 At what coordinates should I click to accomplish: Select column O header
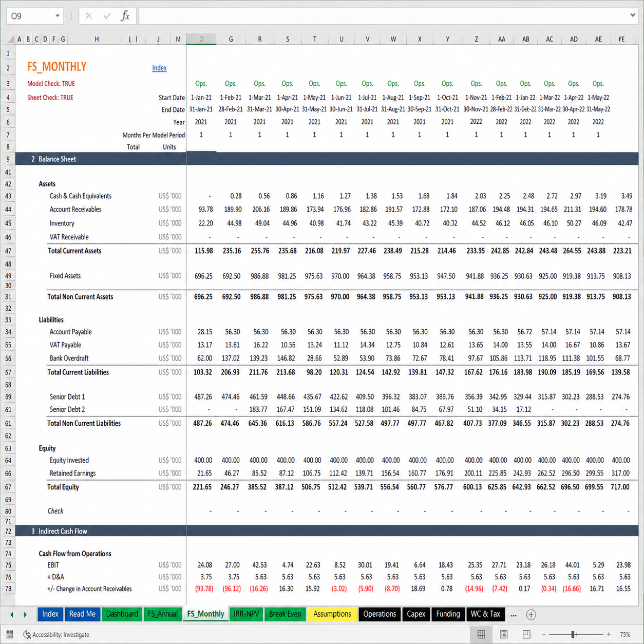(201, 39)
